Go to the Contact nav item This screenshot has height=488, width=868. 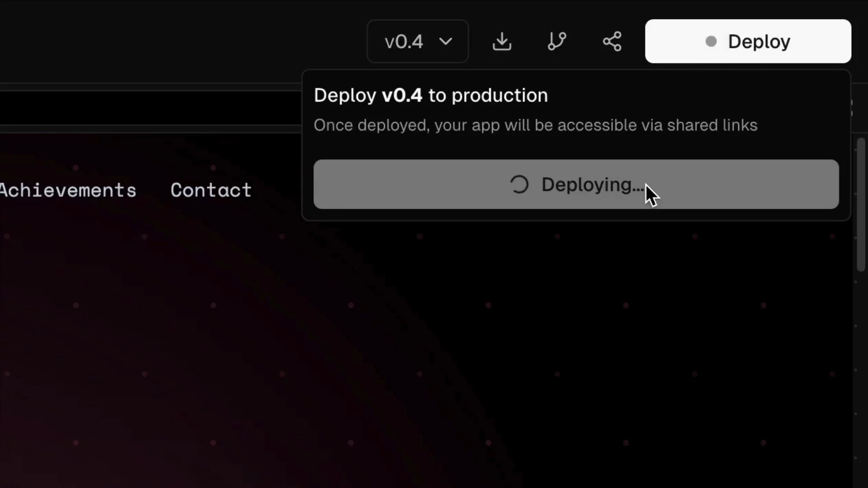211,190
